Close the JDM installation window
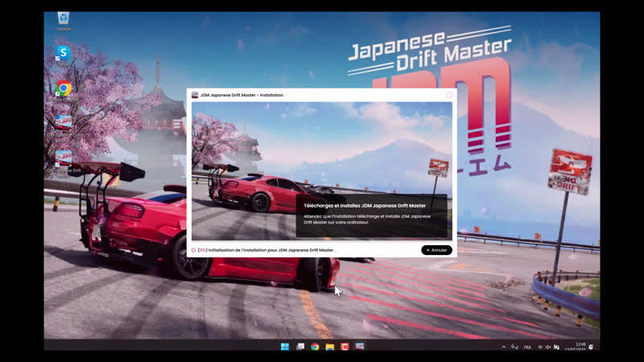The image size is (644, 362). (449, 95)
